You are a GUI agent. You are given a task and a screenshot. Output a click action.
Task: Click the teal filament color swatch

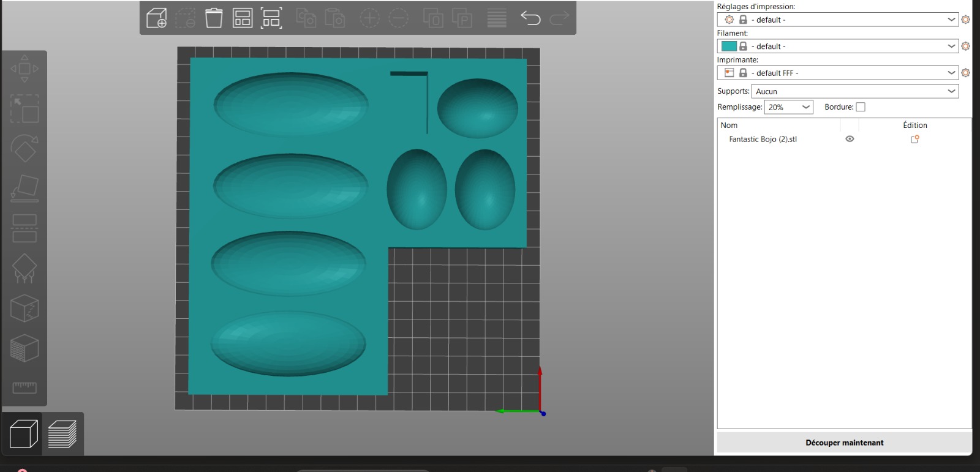pos(729,47)
